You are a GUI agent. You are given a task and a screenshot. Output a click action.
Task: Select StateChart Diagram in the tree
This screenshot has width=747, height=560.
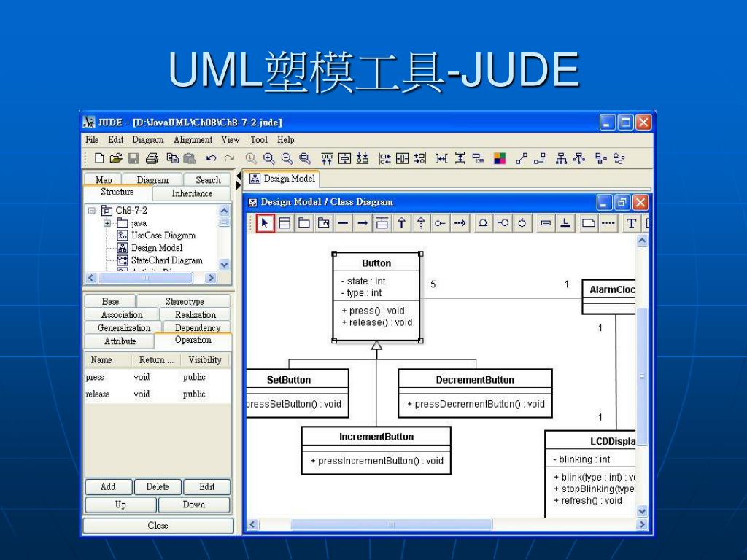167,260
